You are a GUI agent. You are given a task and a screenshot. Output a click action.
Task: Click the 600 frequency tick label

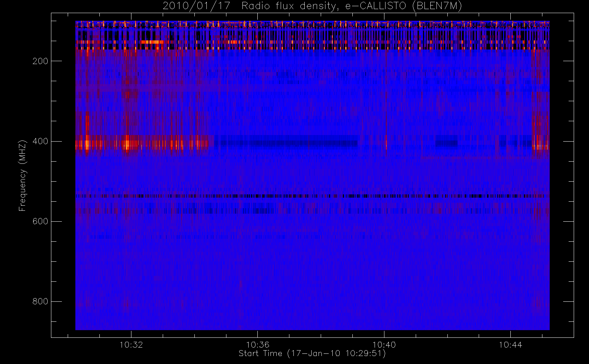(x=40, y=221)
